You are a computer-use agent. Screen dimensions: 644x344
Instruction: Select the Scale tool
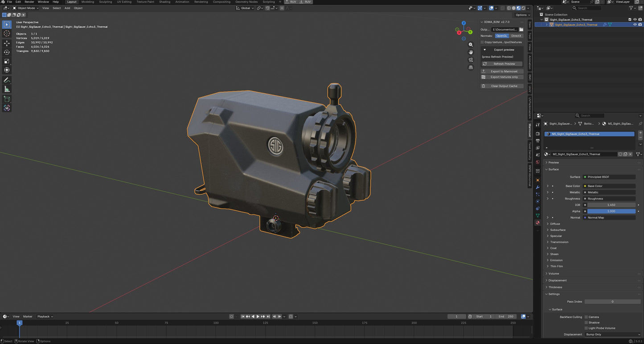pos(7,61)
